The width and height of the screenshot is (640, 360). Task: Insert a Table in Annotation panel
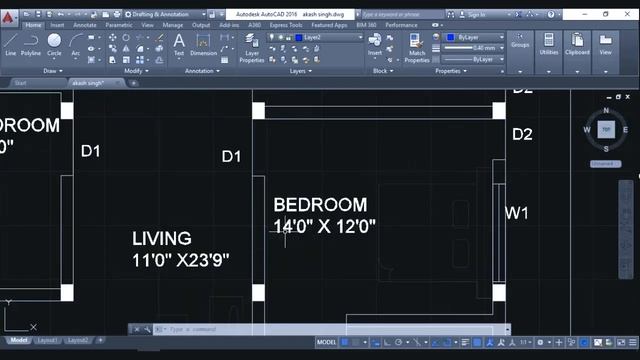pos(224,60)
